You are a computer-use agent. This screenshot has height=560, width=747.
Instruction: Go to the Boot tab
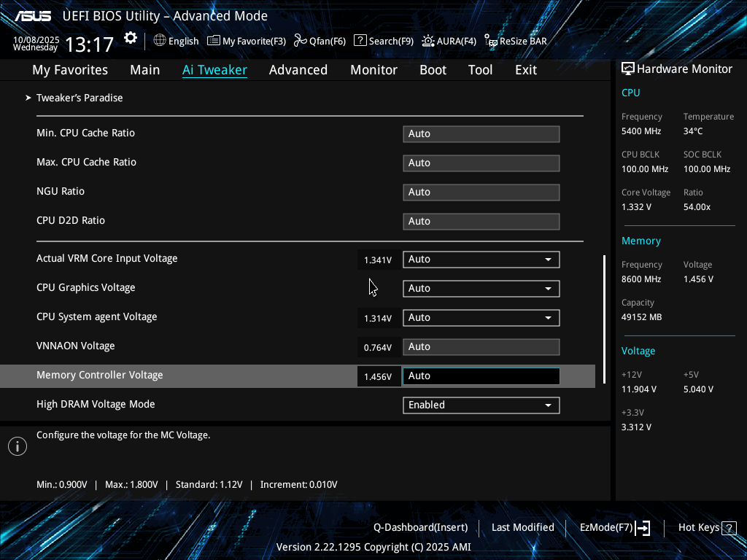433,70
